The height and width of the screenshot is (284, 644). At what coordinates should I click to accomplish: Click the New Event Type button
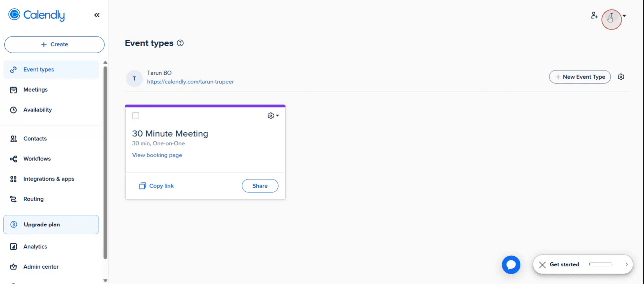pos(580,77)
